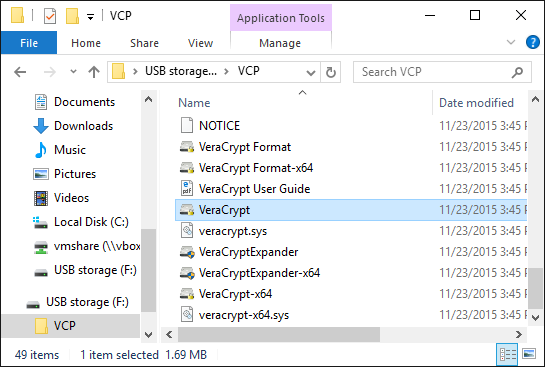Click the VeraCryptExpander shield icon
The width and height of the screenshot is (545, 367).
[187, 252]
